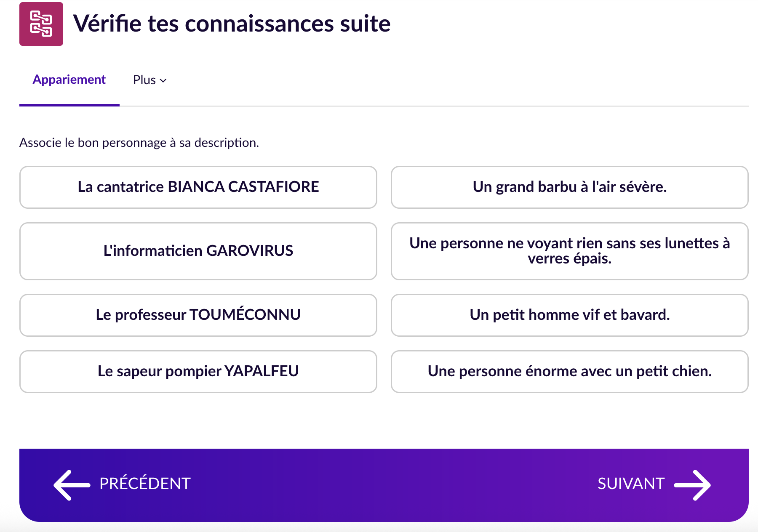Select 'Un grand barbu à l'air sévère' description

pyautogui.click(x=569, y=187)
